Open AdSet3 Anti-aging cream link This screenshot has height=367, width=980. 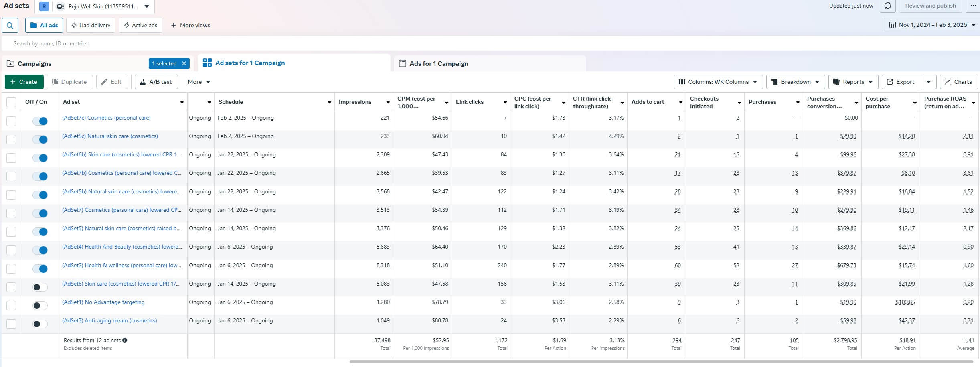109,320
